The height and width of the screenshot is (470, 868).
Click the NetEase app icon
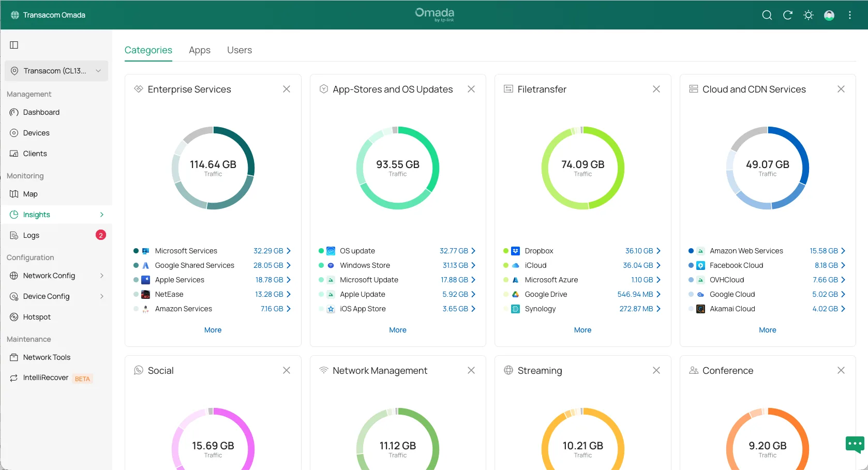[146, 294]
